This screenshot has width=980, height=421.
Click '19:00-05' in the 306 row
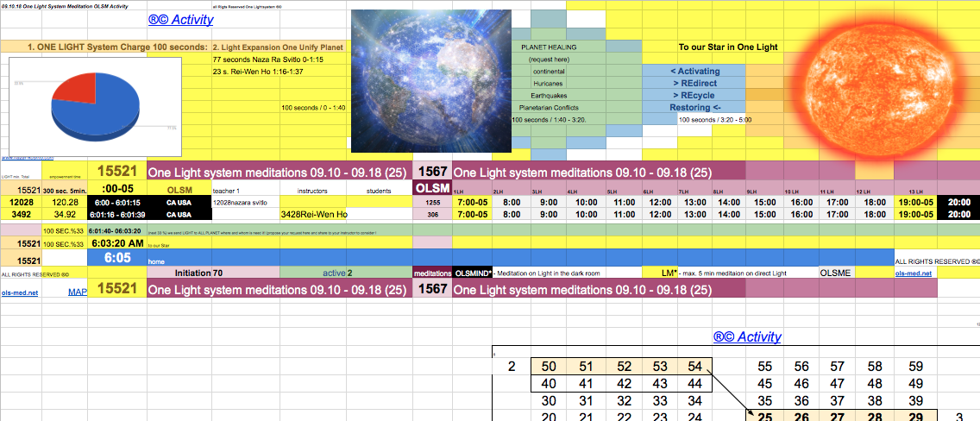pyautogui.click(x=914, y=214)
